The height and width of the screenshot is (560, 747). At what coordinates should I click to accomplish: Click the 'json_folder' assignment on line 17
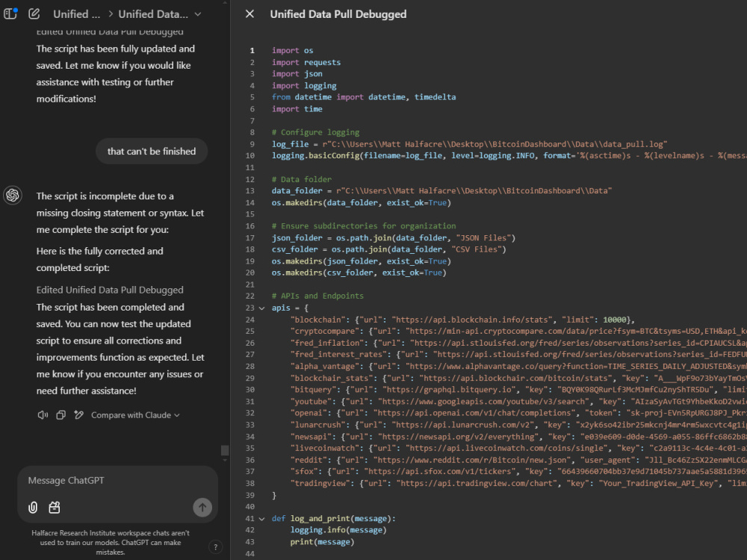point(394,237)
